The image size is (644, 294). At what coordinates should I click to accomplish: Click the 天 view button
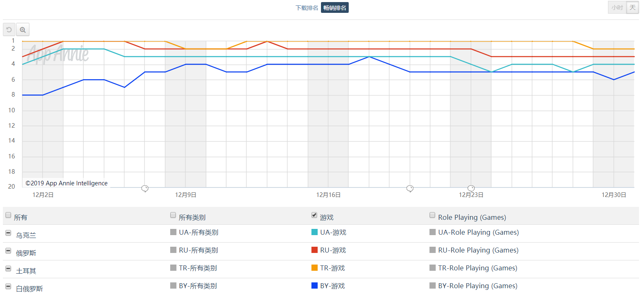click(x=632, y=7)
